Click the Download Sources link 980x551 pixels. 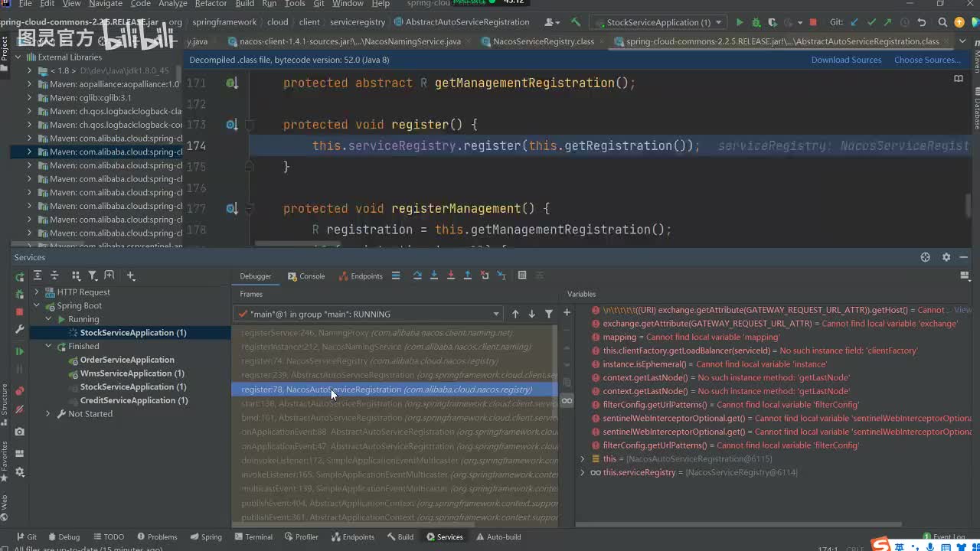[846, 60]
